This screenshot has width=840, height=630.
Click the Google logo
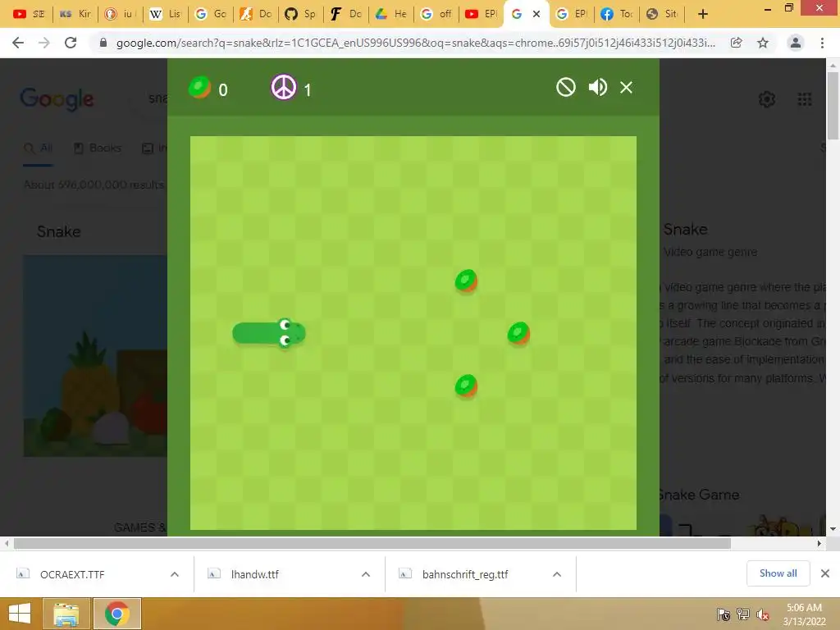[57, 99]
